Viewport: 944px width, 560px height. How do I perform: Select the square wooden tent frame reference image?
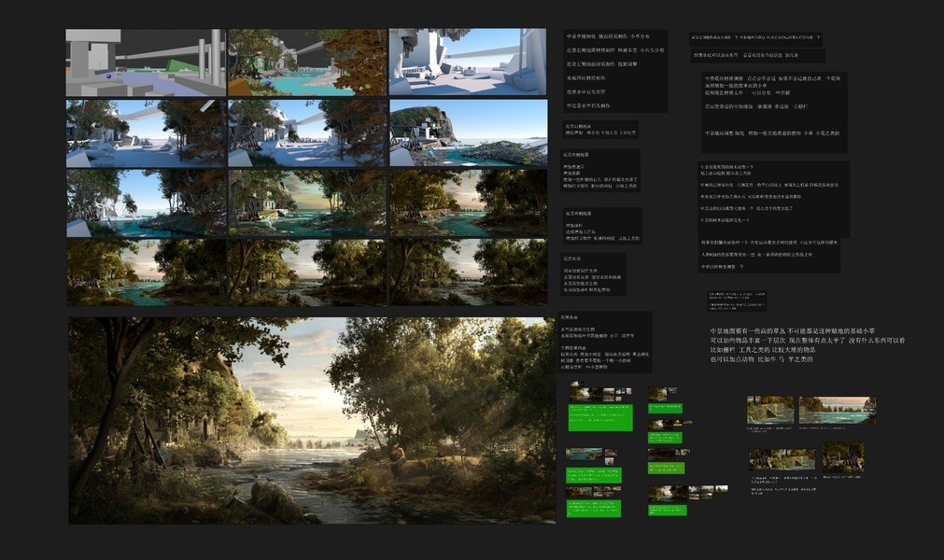pyautogui.click(x=843, y=457)
